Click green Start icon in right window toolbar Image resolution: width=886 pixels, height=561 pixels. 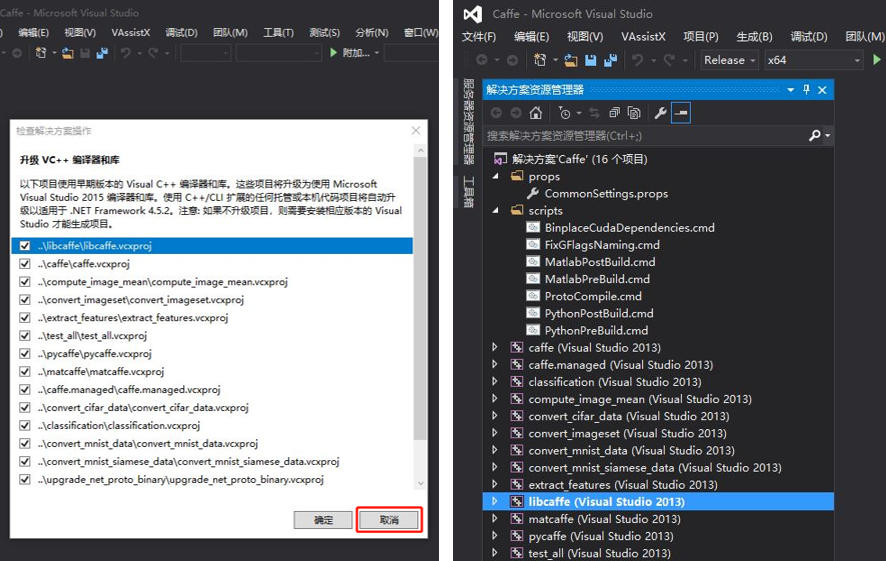click(x=876, y=59)
